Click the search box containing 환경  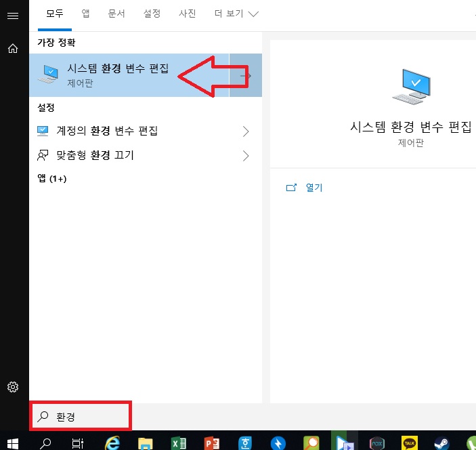(x=81, y=416)
